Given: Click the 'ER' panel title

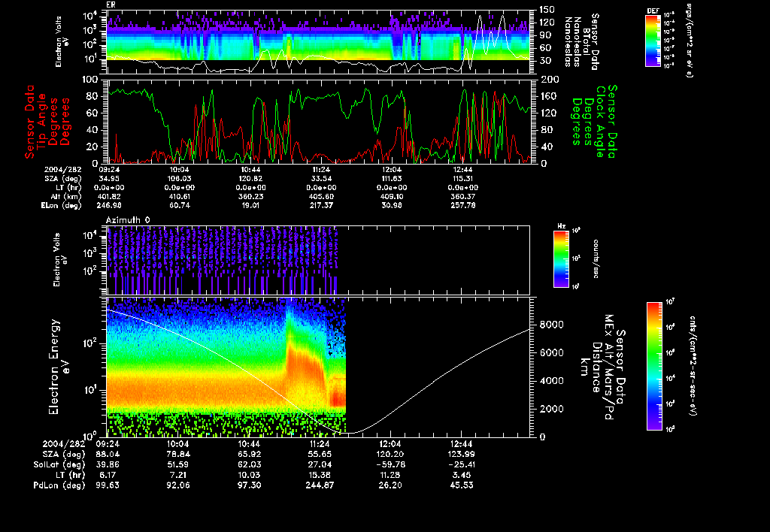Looking at the screenshot, I should point(111,5).
